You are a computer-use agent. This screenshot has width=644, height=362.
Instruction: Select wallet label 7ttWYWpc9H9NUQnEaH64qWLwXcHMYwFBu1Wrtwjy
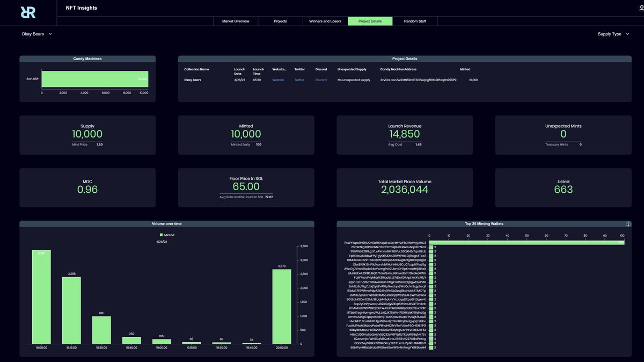[385, 242]
